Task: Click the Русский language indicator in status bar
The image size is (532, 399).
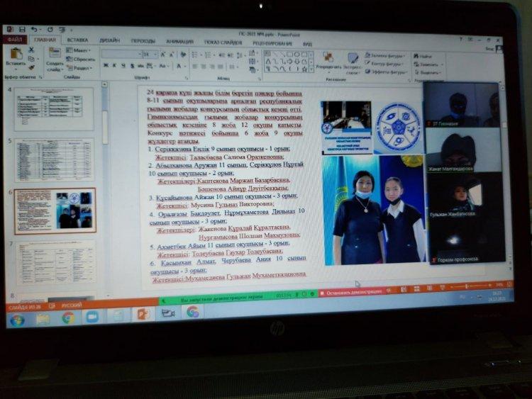Action: pos(71,305)
